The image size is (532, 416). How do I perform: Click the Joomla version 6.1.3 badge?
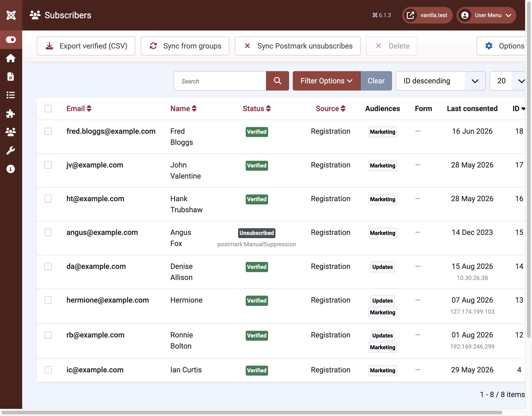(x=382, y=15)
